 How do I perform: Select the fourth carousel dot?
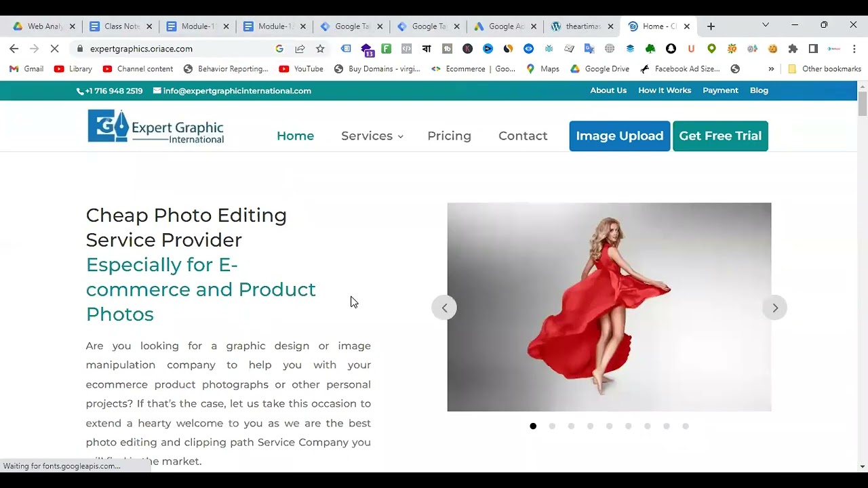click(590, 426)
